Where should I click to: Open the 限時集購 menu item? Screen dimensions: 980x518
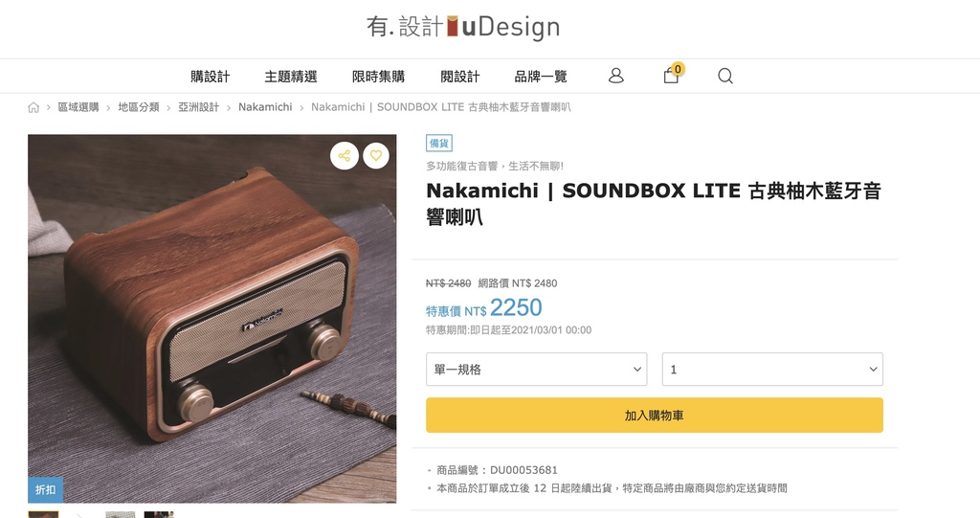click(378, 77)
